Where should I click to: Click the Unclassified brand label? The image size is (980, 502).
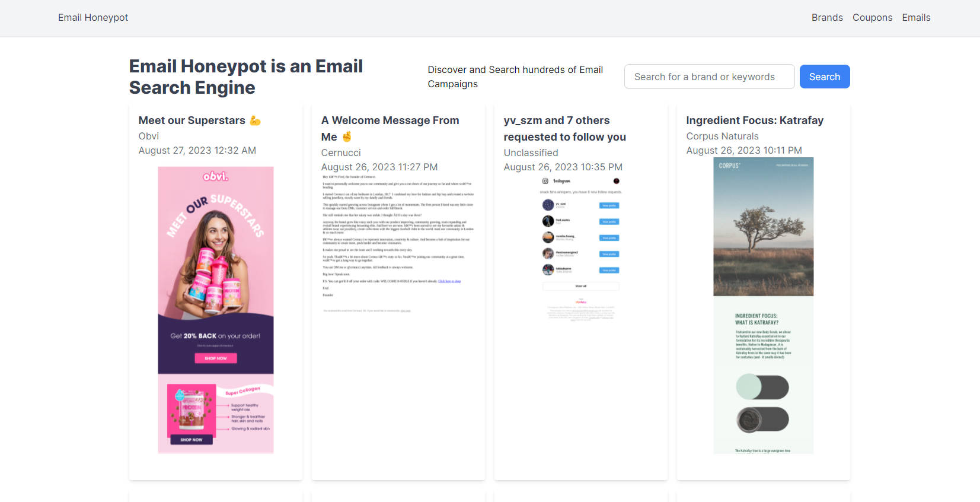click(531, 152)
